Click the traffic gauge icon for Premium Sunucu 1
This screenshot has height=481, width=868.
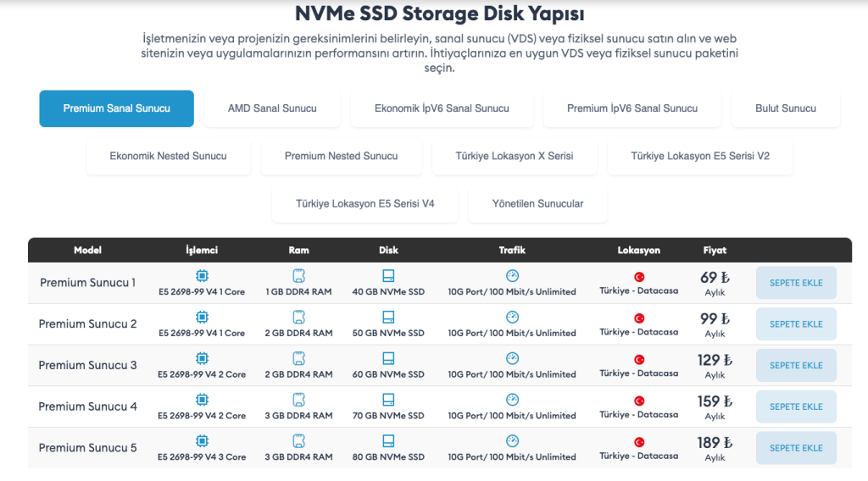click(x=513, y=276)
